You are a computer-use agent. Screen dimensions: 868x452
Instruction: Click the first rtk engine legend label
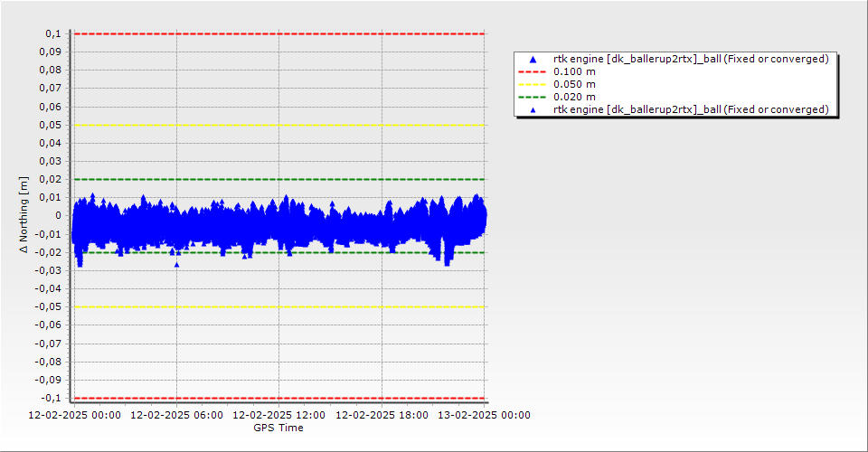691,59
